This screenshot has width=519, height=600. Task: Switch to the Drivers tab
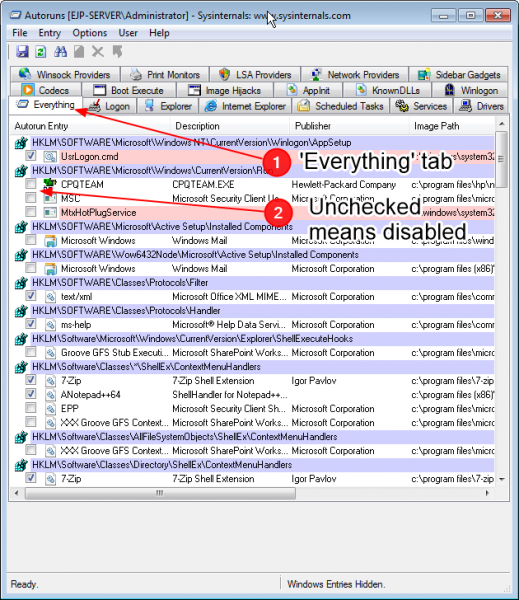481,106
